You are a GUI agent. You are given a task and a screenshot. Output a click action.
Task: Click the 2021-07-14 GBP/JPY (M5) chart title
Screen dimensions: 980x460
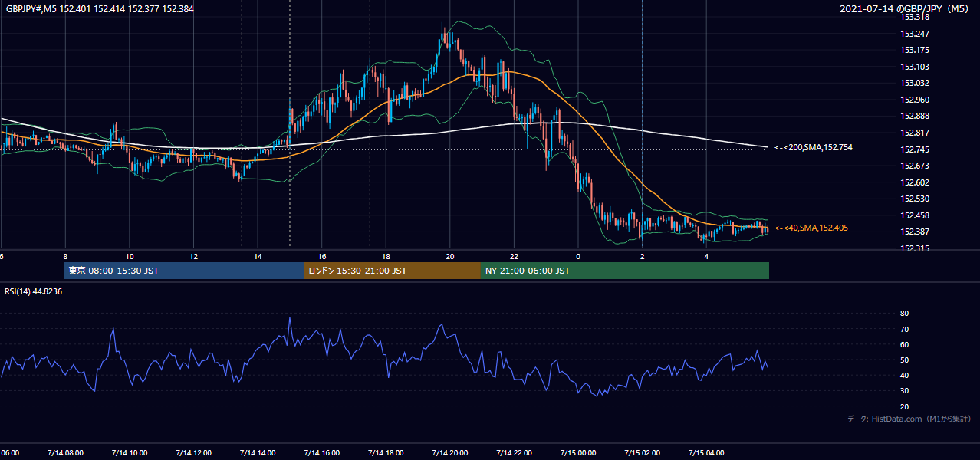pyautogui.click(x=906, y=8)
